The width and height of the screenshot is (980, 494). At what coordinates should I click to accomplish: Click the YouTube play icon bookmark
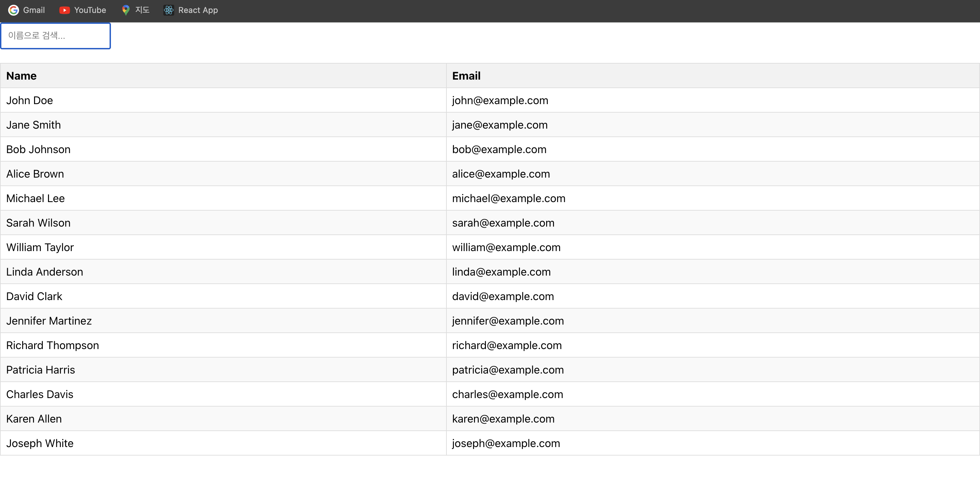[x=64, y=10]
